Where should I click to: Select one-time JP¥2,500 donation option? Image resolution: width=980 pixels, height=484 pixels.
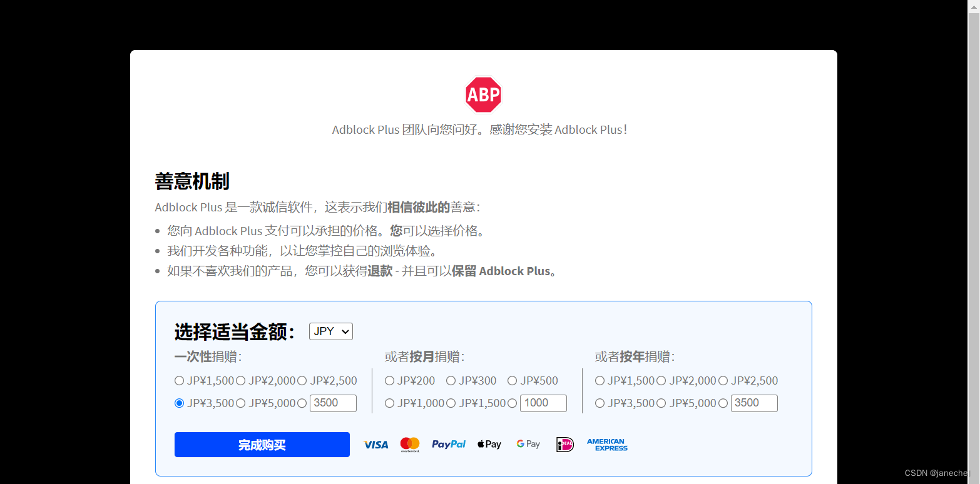[302, 381]
